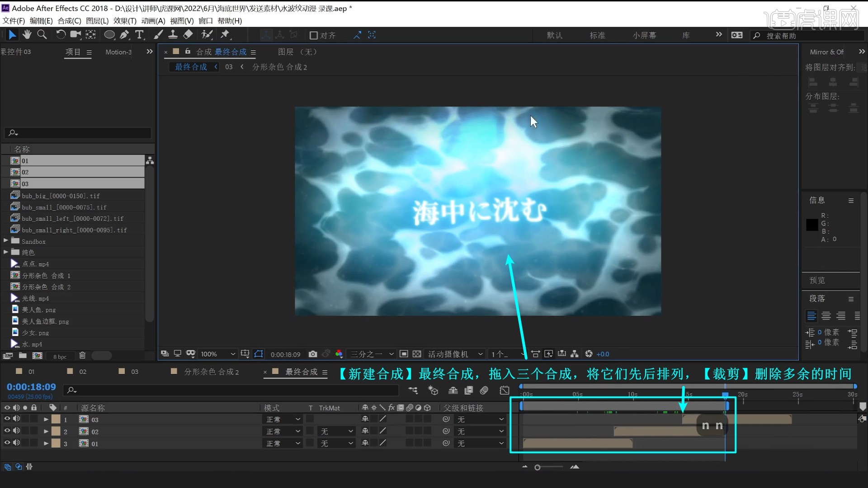Select the Roto Brush tool
Image resolution: width=868 pixels, height=488 pixels.
tap(207, 35)
